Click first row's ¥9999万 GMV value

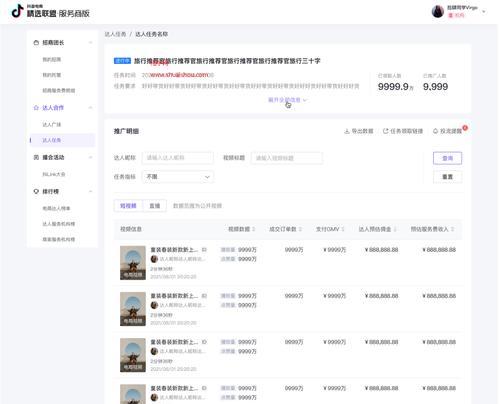click(x=335, y=249)
